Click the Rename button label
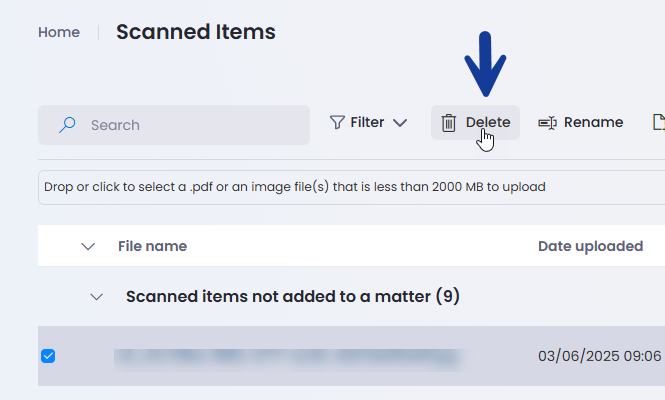The height and width of the screenshot is (400, 665). (x=593, y=122)
